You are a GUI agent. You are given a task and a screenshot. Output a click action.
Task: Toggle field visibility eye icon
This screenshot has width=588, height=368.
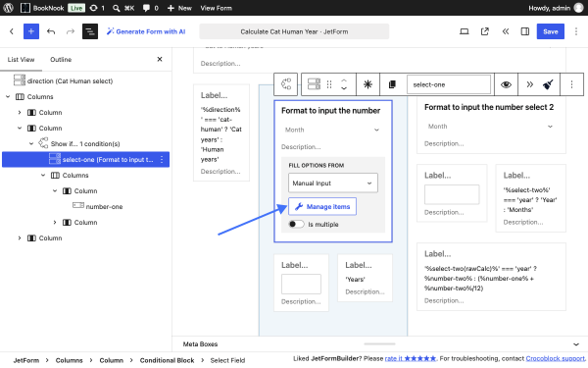coord(506,84)
